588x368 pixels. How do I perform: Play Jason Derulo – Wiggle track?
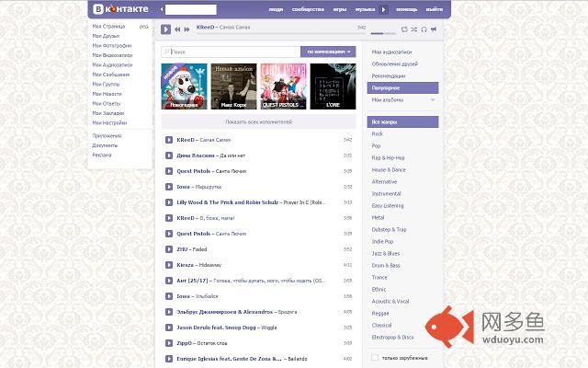pyautogui.click(x=169, y=328)
